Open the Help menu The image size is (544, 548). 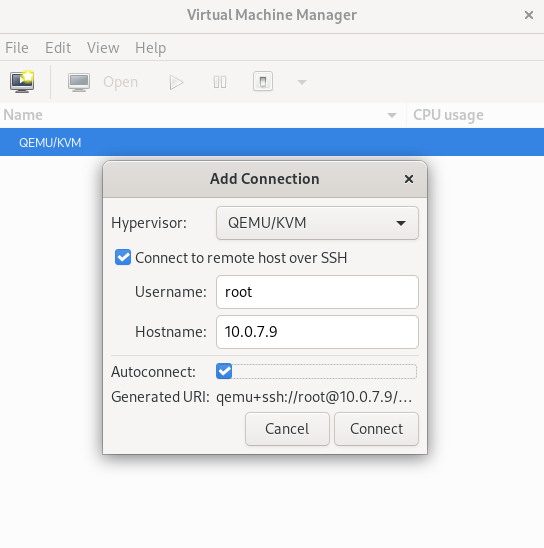coord(151,48)
